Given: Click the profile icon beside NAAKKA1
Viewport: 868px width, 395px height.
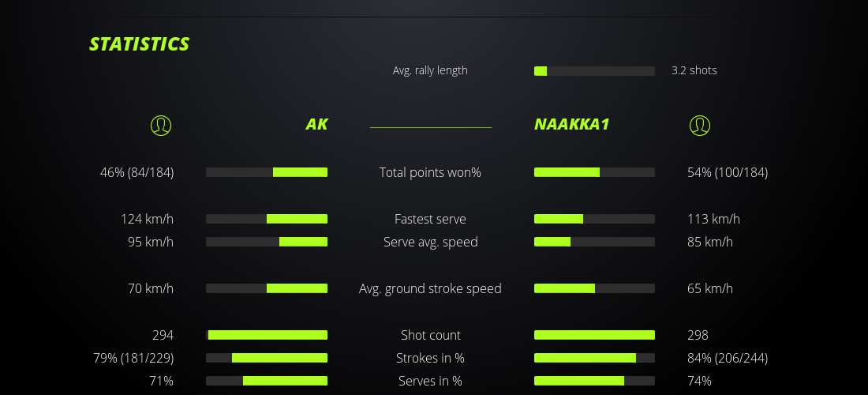Looking at the screenshot, I should click(700, 125).
